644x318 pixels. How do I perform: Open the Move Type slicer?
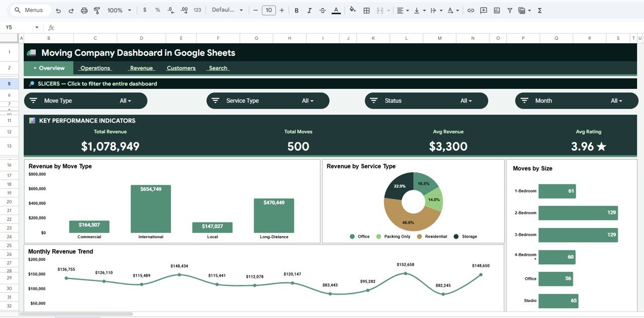(86, 100)
